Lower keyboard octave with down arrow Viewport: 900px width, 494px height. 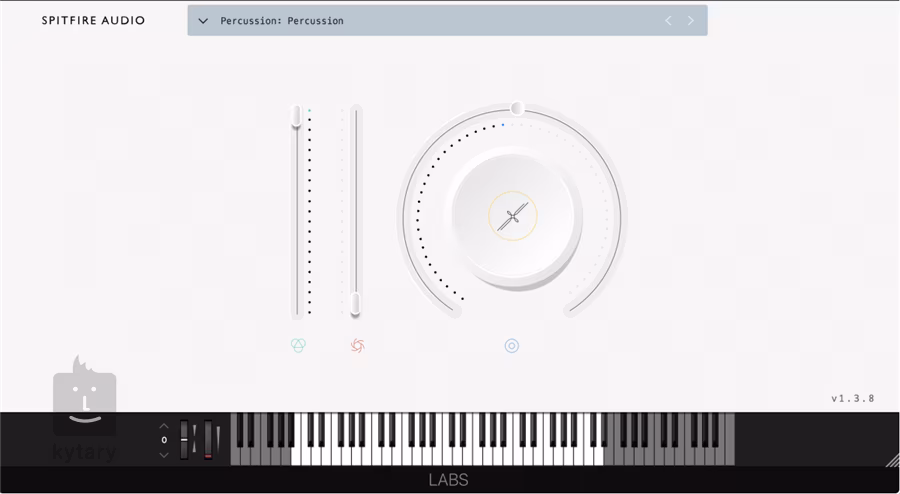164,455
